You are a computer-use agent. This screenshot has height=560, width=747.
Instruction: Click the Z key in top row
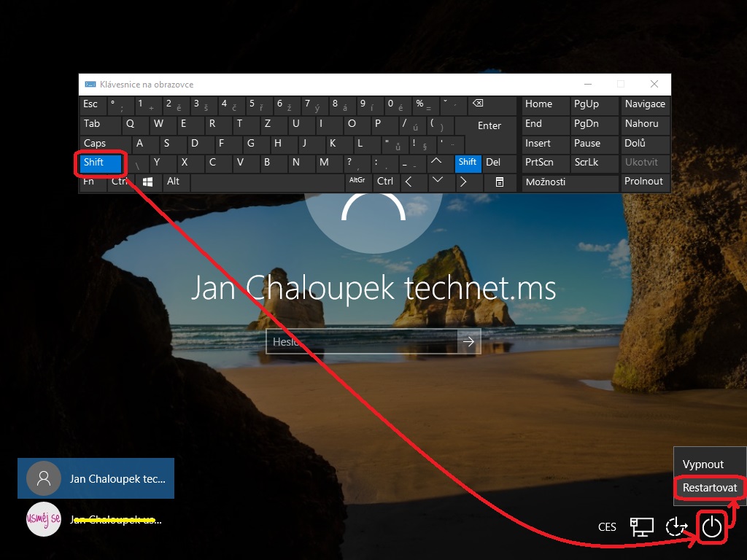click(x=274, y=124)
